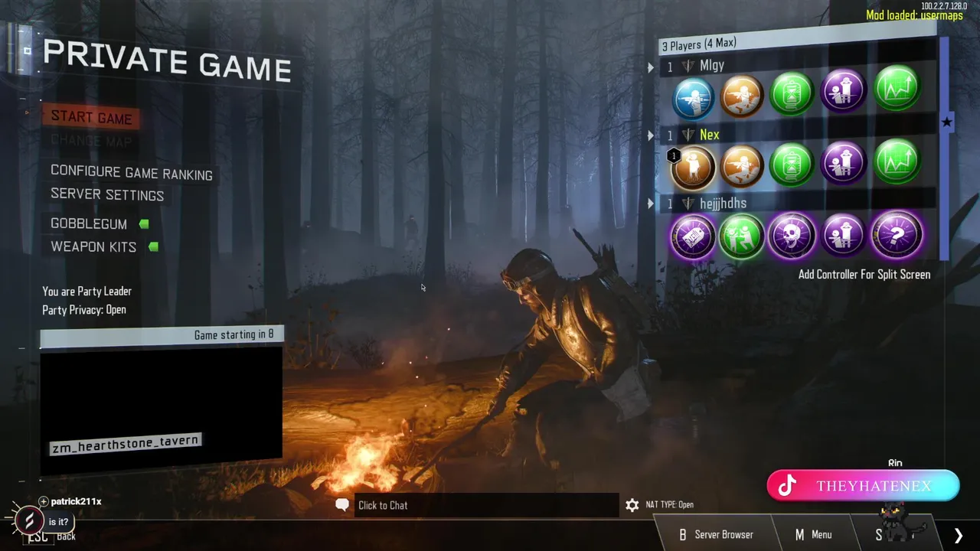Select Nex's green chart gobblegum
The image size is (980, 551).
[897, 161]
